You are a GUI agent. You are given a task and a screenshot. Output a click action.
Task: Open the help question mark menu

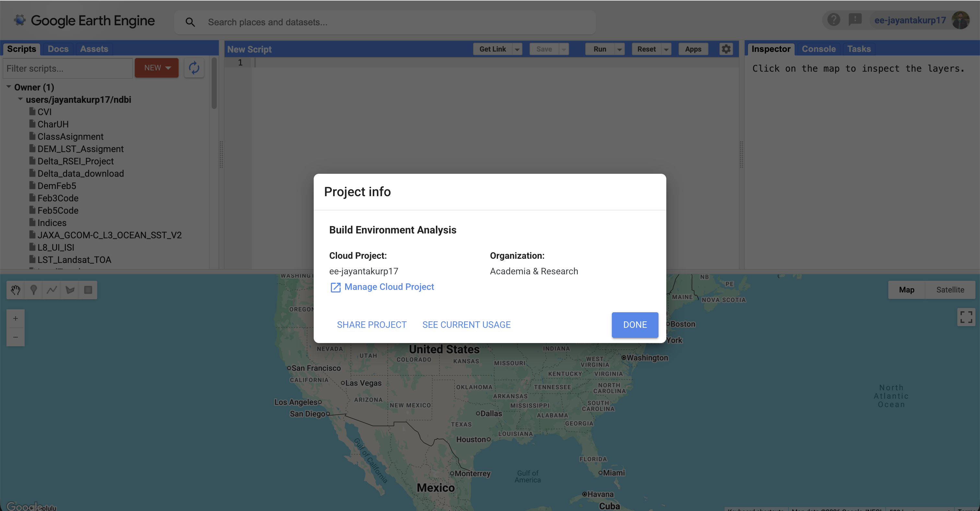pos(833,20)
